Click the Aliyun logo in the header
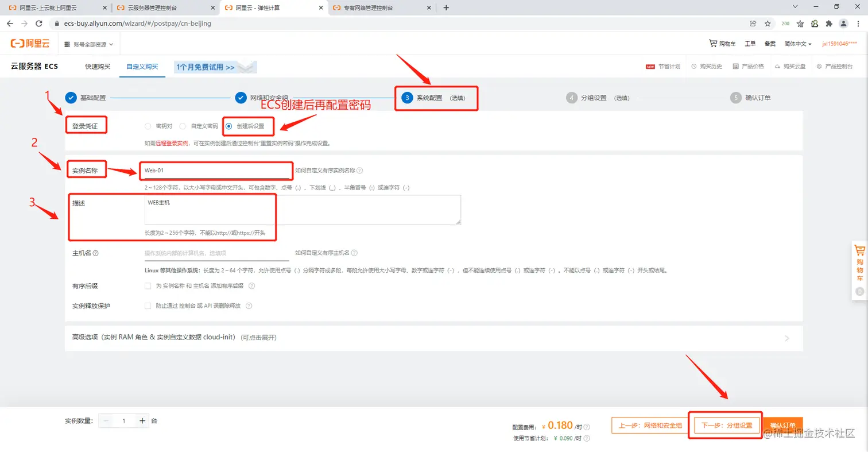Image resolution: width=868 pixels, height=452 pixels. (30, 44)
